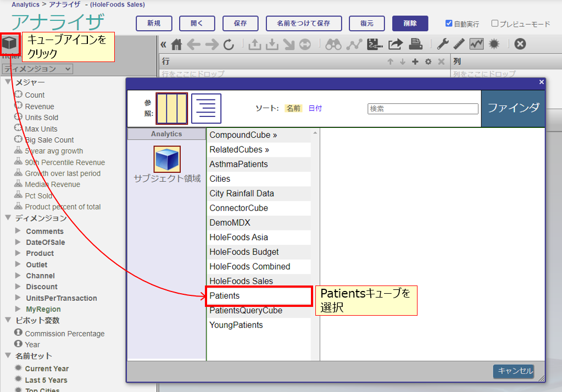This screenshot has width=562, height=392.
Task: Switch Finder to list view icon
Action: click(206, 108)
